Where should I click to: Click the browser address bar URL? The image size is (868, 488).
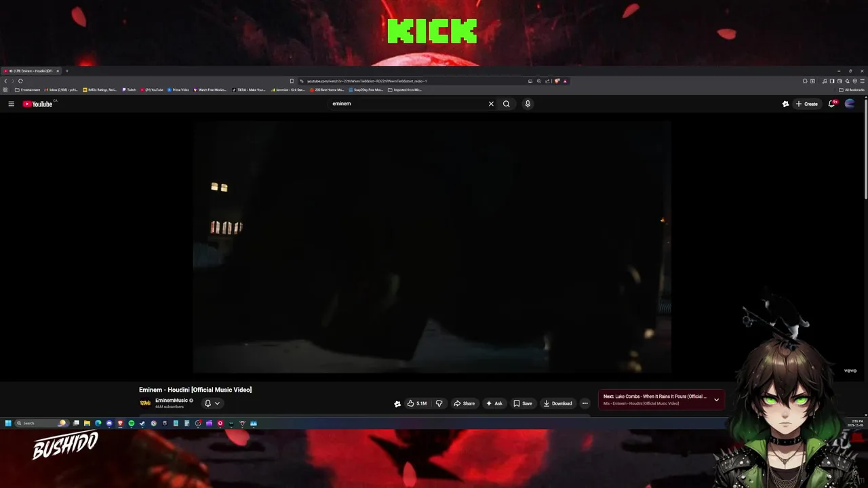pyautogui.click(x=367, y=81)
